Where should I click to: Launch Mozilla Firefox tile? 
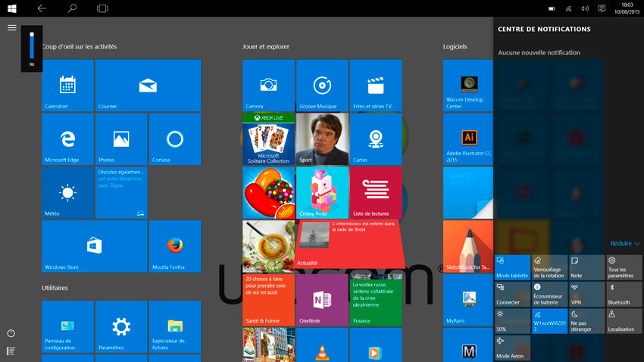tap(175, 246)
